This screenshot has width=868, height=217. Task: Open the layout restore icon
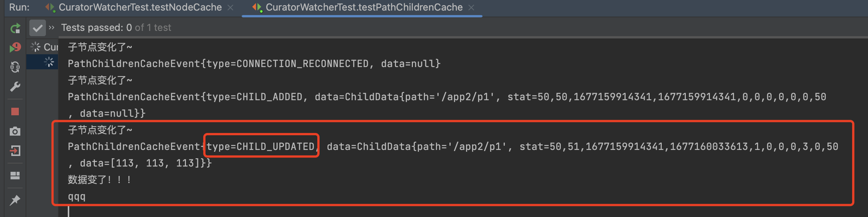coord(15,176)
